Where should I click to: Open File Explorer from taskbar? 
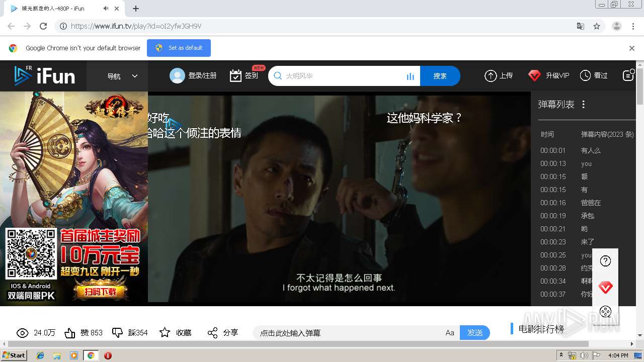[x=57, y=355]
